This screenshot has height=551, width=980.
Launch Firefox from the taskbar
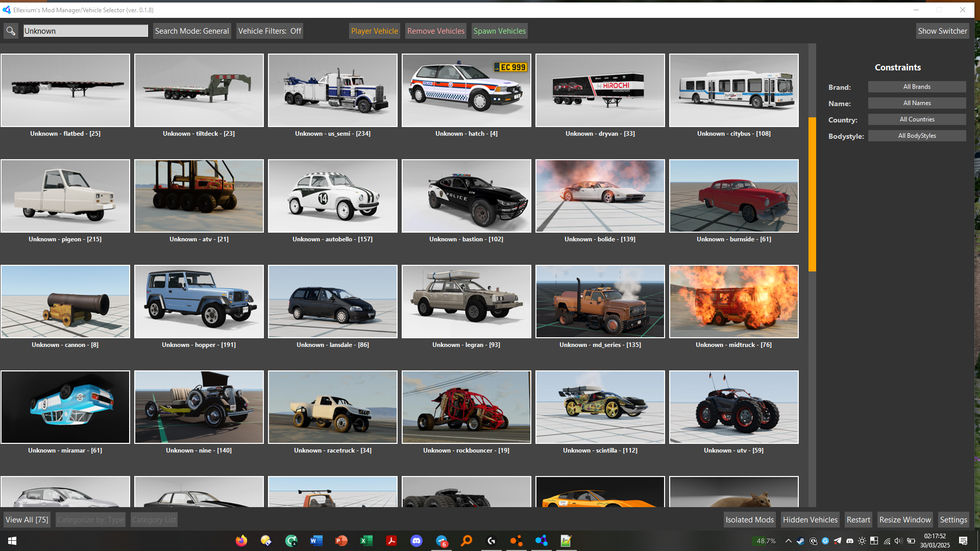241,541
